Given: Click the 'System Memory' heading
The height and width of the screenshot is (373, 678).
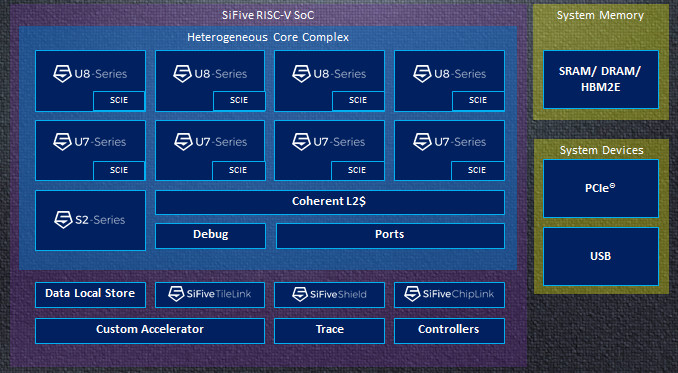Looking at the screenshot, I should coord(600,15).
